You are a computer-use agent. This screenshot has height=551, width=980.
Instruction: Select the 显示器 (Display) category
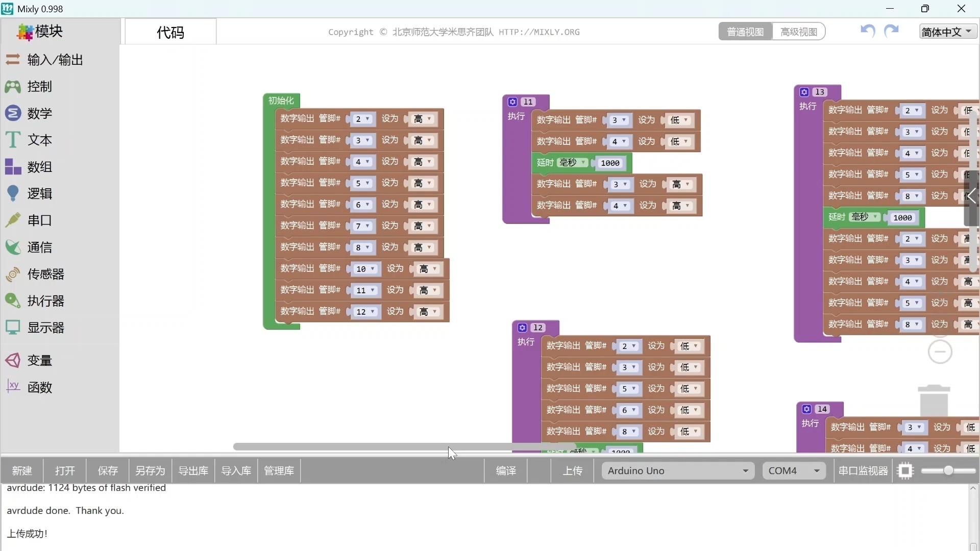[x=45, y=328]
